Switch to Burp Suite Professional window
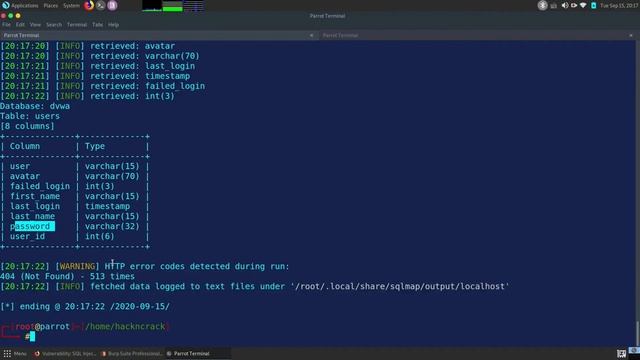Screen dimensions: 640x360 click(131, 353)
